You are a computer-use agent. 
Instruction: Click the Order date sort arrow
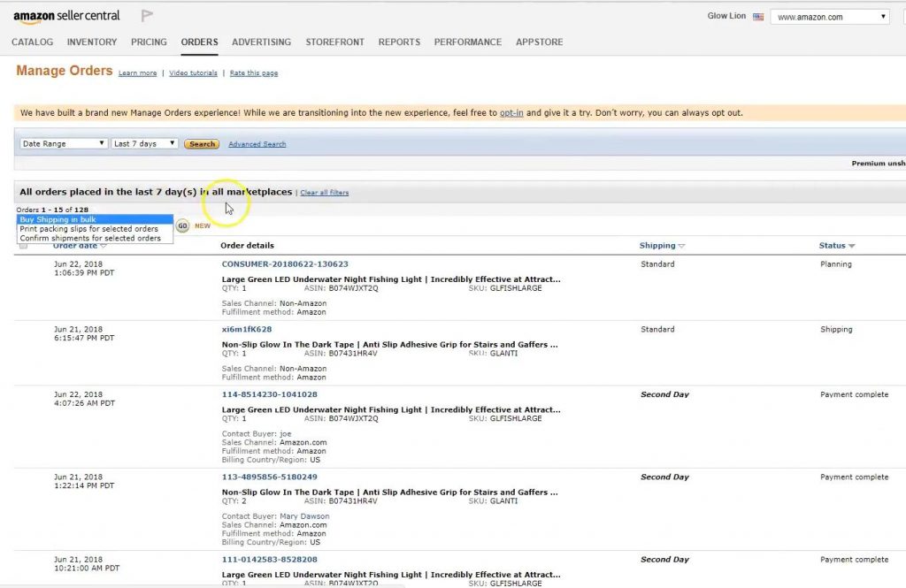click(104, 247)
